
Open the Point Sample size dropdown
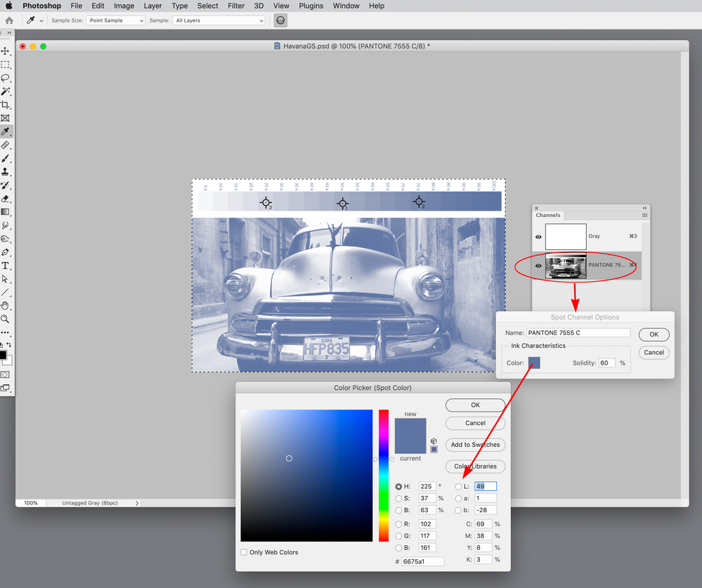click(115, 20)
